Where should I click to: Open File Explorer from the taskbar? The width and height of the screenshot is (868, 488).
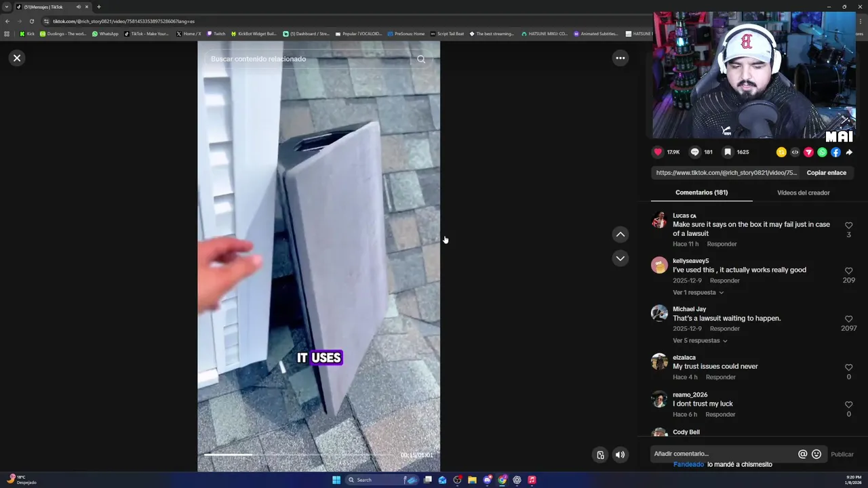[x=472, y=480]
